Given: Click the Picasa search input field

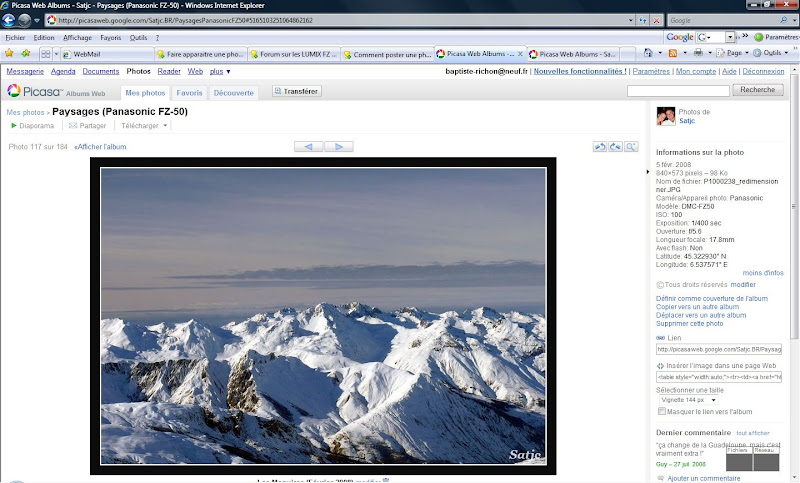Looking at the screenshot, I should (678, 91).
